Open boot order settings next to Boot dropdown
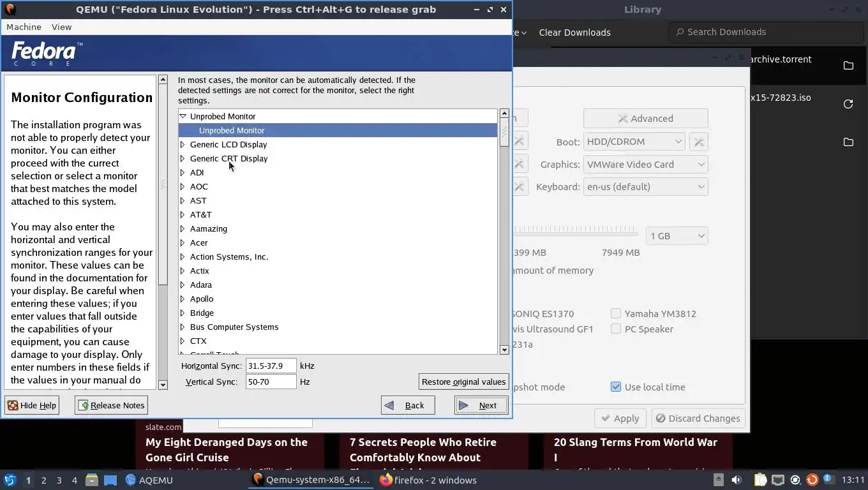The height and width of the screenshot is (490, 868). coord(699,142)
